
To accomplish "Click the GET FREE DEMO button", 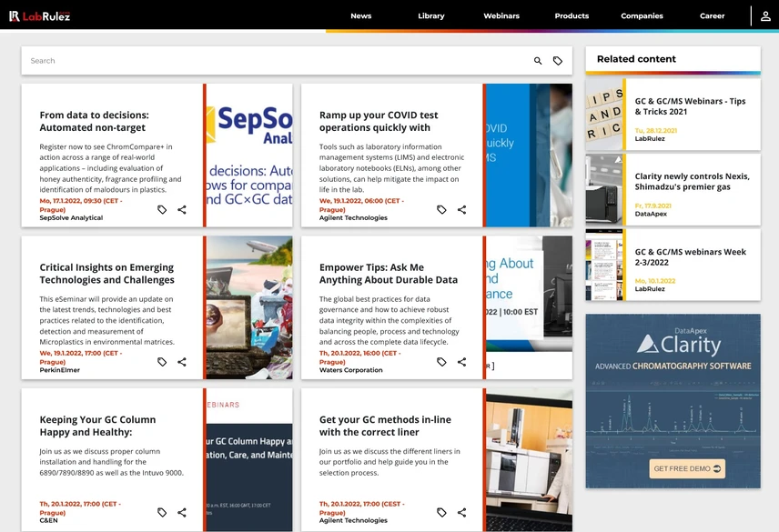I will click(687, 468).
